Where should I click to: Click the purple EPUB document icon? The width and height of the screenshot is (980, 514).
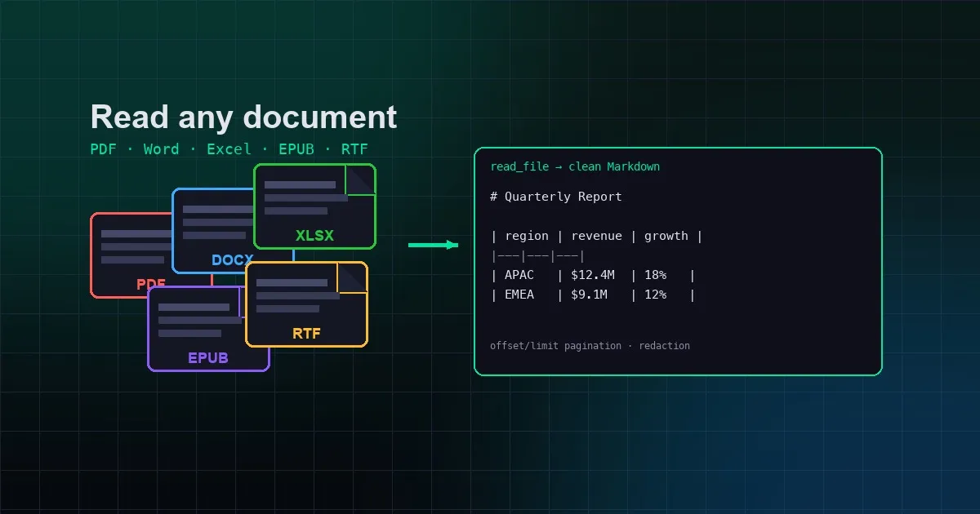point(208,329)
